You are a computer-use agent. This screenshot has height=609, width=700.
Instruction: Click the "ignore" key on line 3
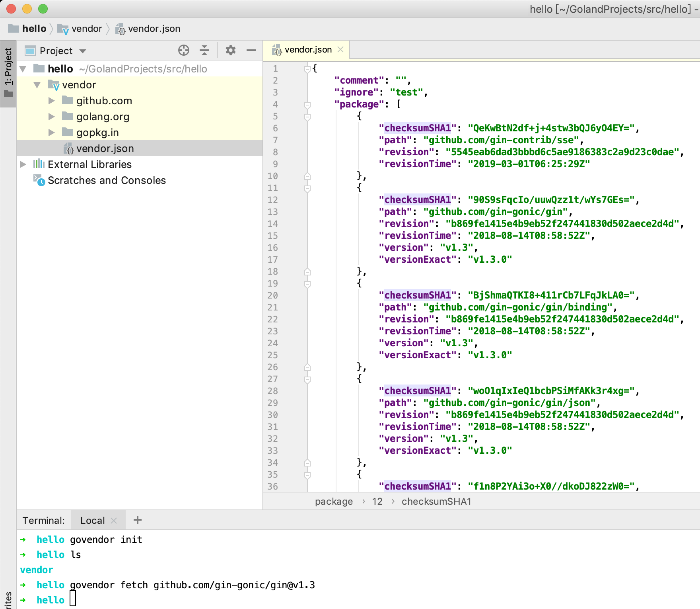pos(356,92)
